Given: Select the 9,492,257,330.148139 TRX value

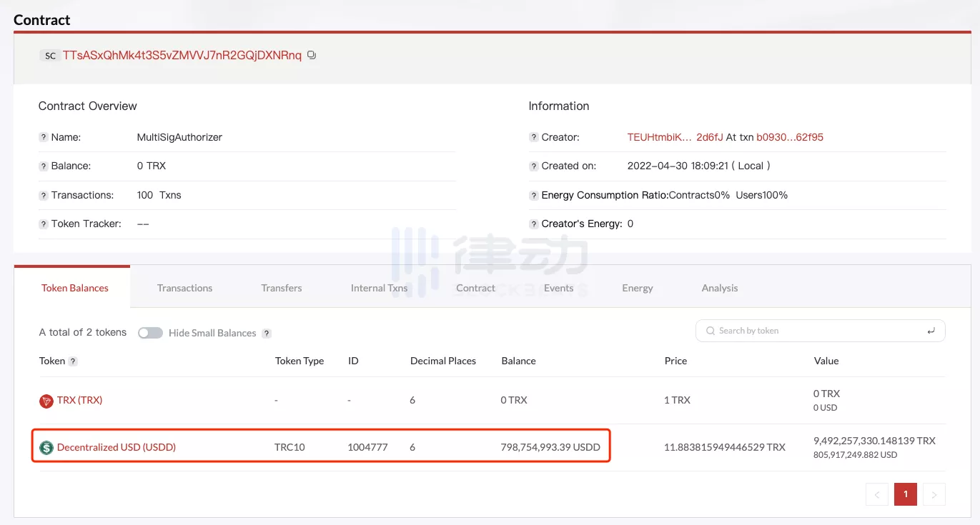Looking at the screenshot, I should [x=874, y=441].
